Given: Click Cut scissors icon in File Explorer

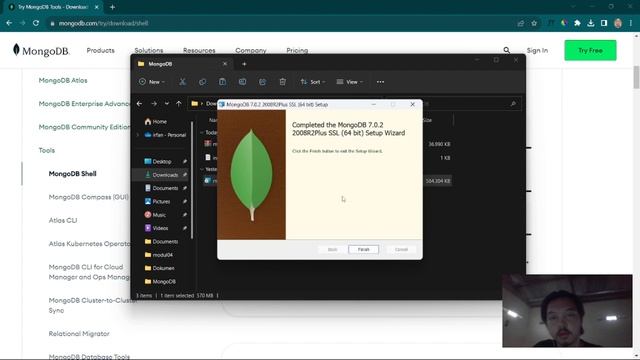Looking at the screenshot, I should pyautogui.click(x=182, y=82).
